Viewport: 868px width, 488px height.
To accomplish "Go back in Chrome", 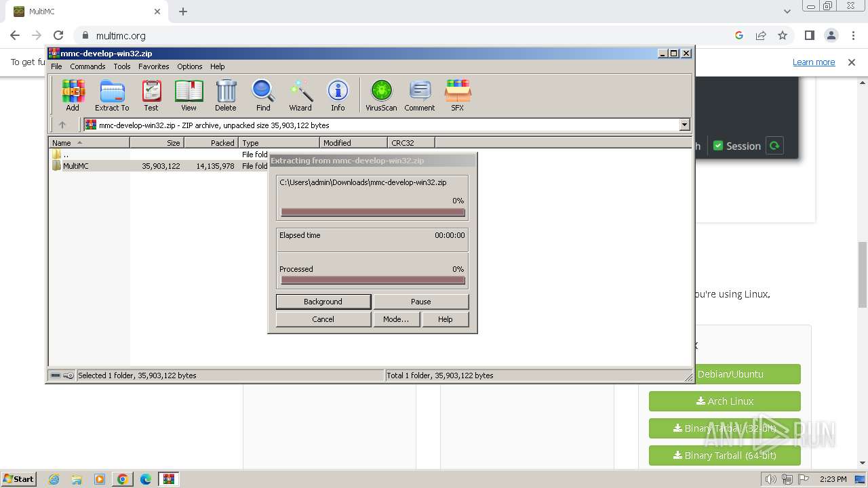I will pos(15,35).
